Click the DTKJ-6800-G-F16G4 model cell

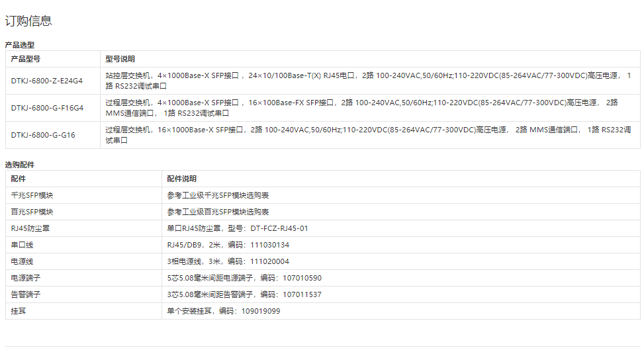47,108
